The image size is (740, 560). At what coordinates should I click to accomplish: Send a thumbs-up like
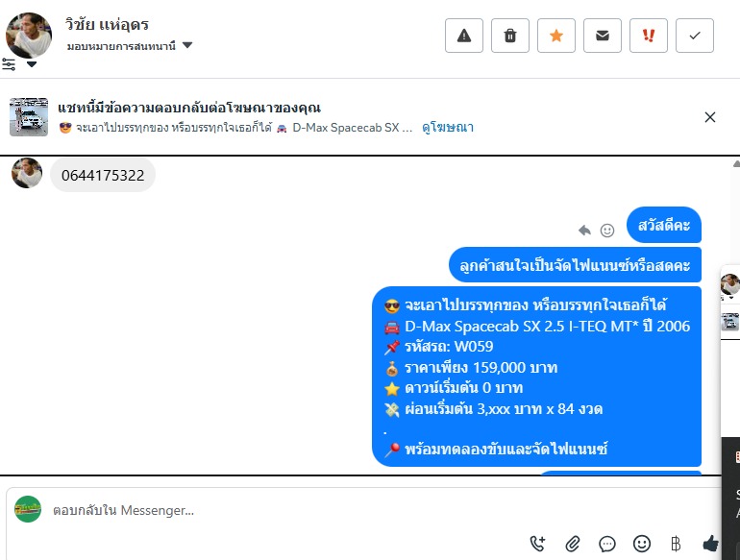pos(711,544)
